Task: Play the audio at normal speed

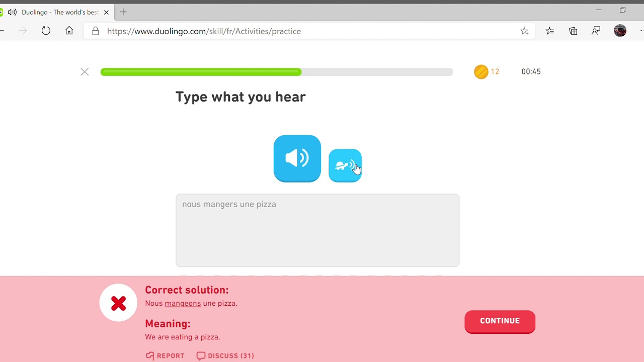Action: (297, 158)
